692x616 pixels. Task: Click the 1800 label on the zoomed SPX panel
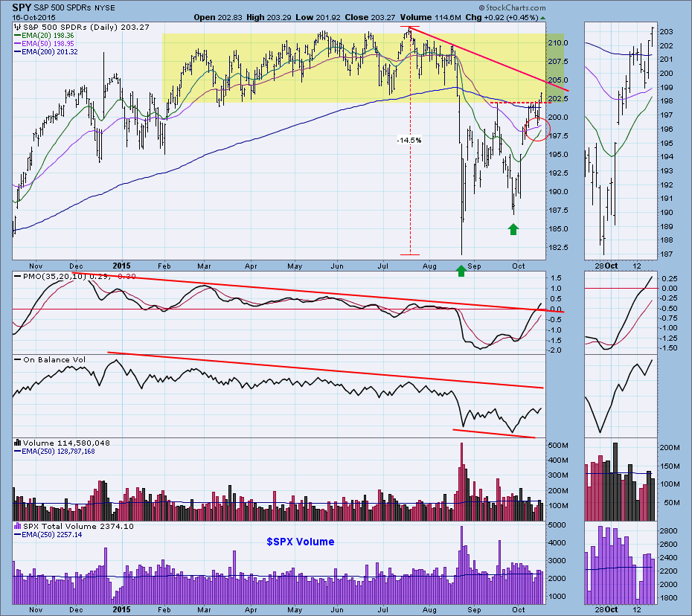(x=669, y=598)
